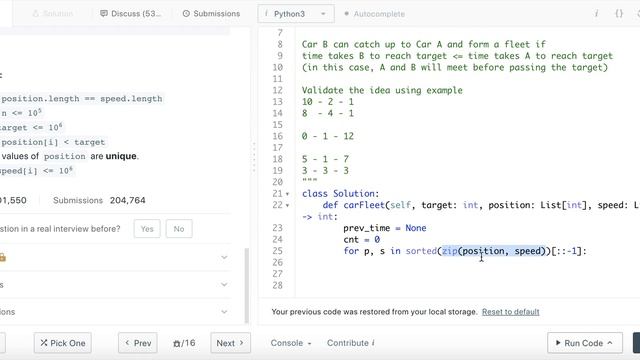Open the Console panel dropdown
640x360 pixels.
[x=291, y=343]
